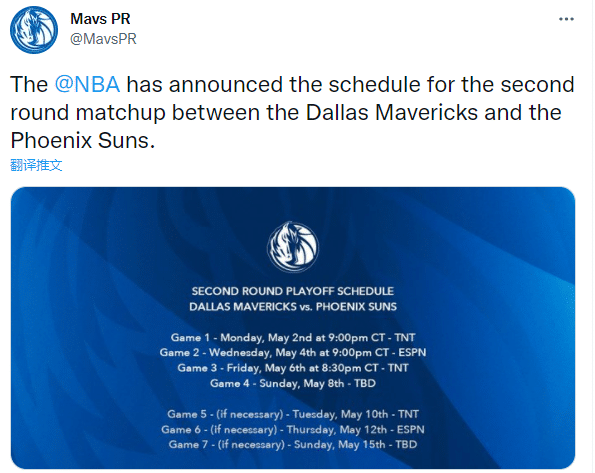595x473 pixels.
Task: Click the Game 5 Tuesday May 10th line
Action: pyautogui.click(x=293, y=414)
